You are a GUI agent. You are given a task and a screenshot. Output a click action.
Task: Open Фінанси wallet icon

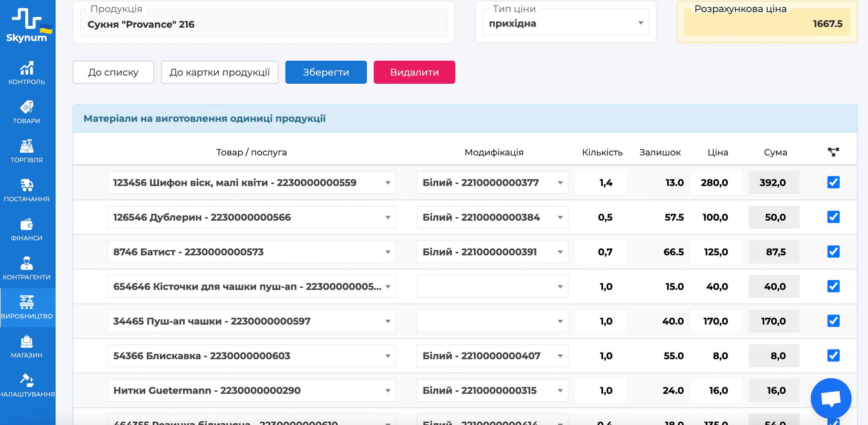click(26, 224)
